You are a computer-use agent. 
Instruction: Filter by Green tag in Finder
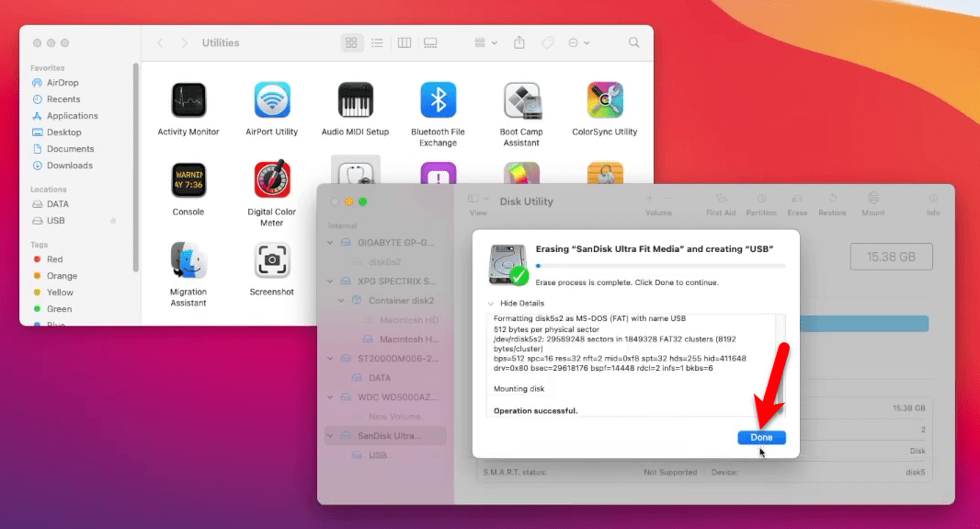(59, 309)
